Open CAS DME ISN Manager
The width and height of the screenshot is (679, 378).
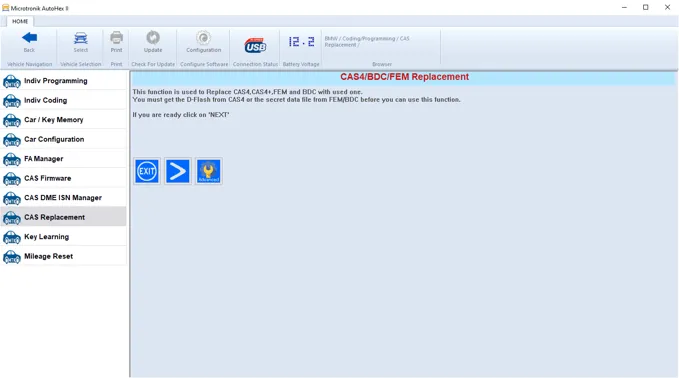pyautogui.click(x=64, y=198)
